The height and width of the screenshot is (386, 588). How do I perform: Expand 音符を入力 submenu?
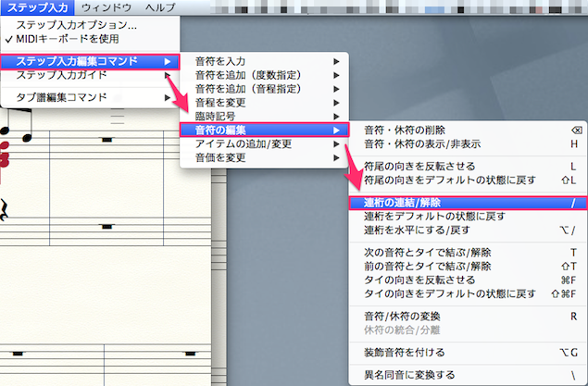coord(265,61)
